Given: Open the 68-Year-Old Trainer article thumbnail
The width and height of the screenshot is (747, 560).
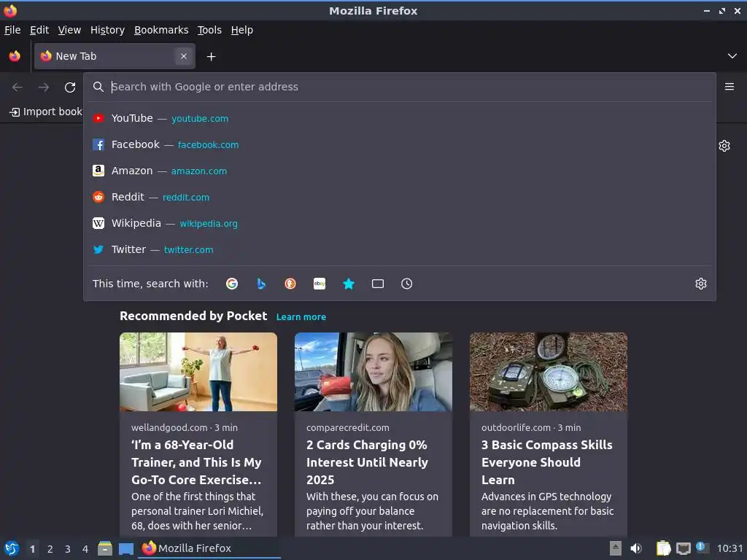Looking at the screenshot, I should 198,372.
